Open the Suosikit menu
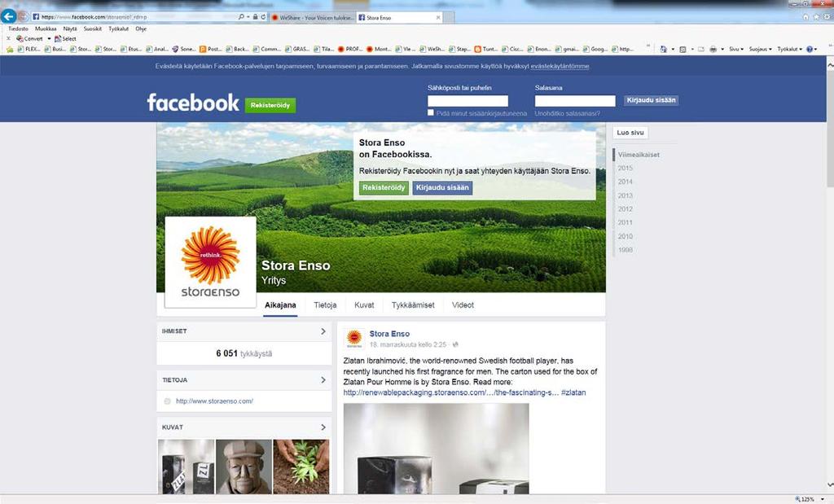The width and height of the screenshot is (834, 504). click(x=93, y=28)
